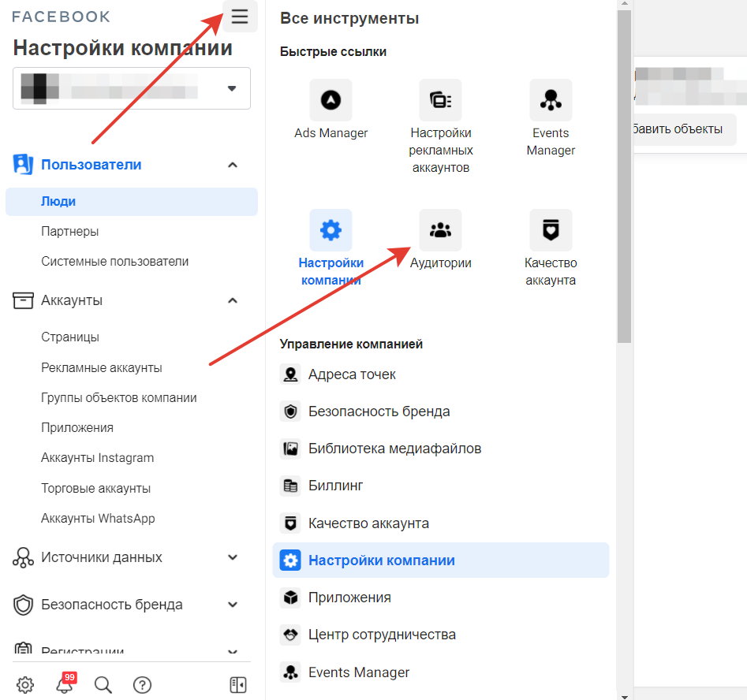This screenshot has height=700, width=747.
Task: Click Адреса точек link text
Action: point(352,374)
